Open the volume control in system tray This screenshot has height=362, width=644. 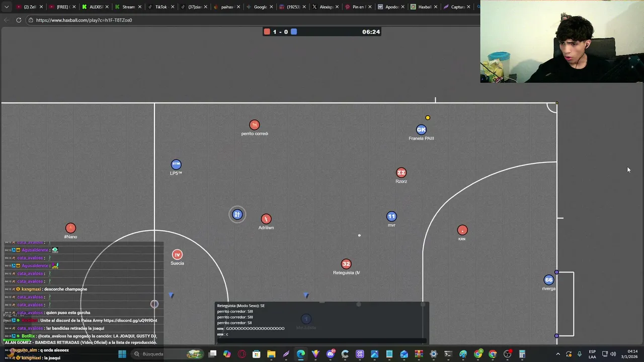click(x=613, y=354)
